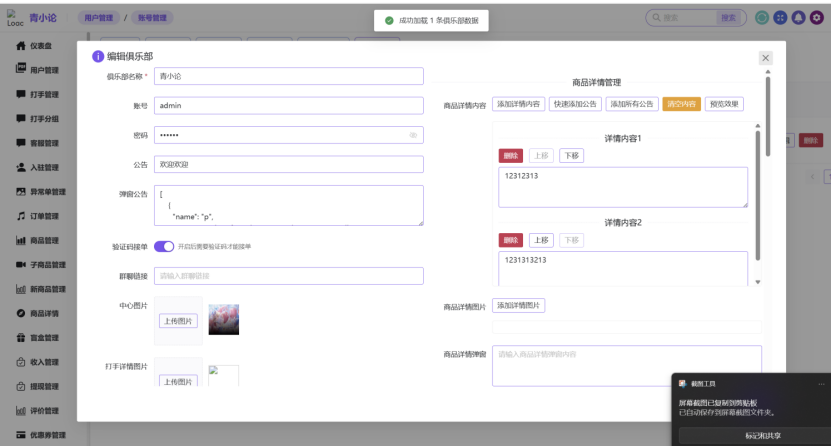Open 优惠券管理 in the sidebar

[x=41, y=435]
